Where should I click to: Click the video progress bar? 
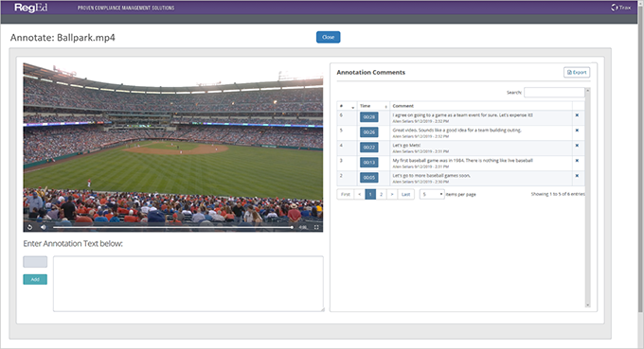pos(173,227)
